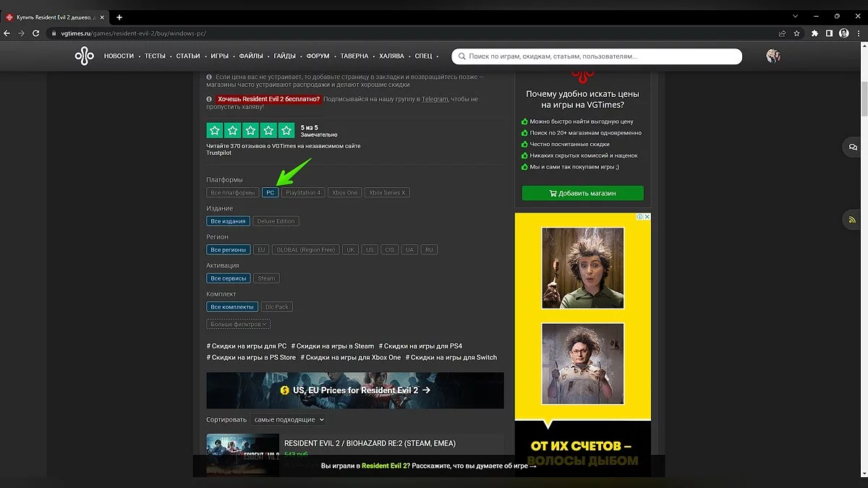Open the browser extensions puzzle icon
This screenshot has width=868, height=488.
[x=815, y=33]
